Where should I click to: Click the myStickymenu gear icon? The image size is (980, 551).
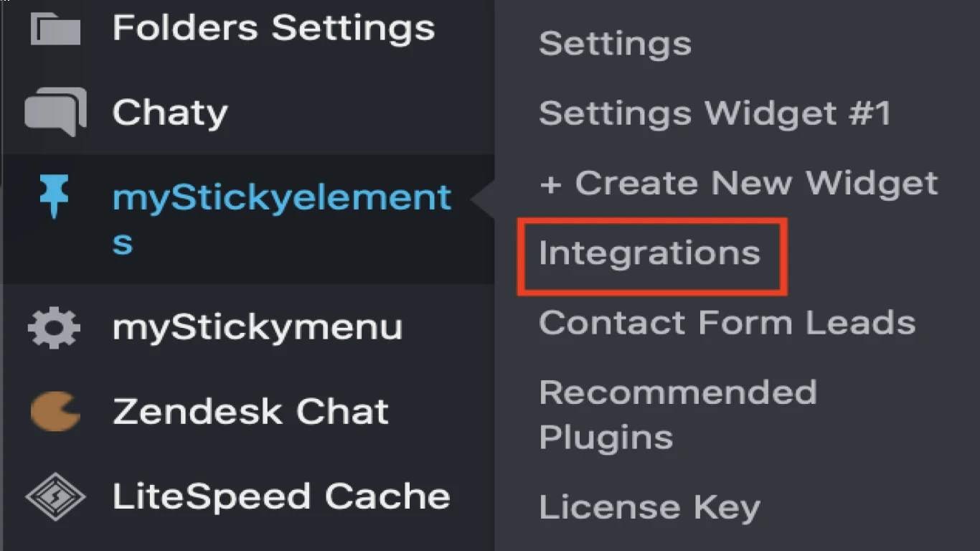55,329
